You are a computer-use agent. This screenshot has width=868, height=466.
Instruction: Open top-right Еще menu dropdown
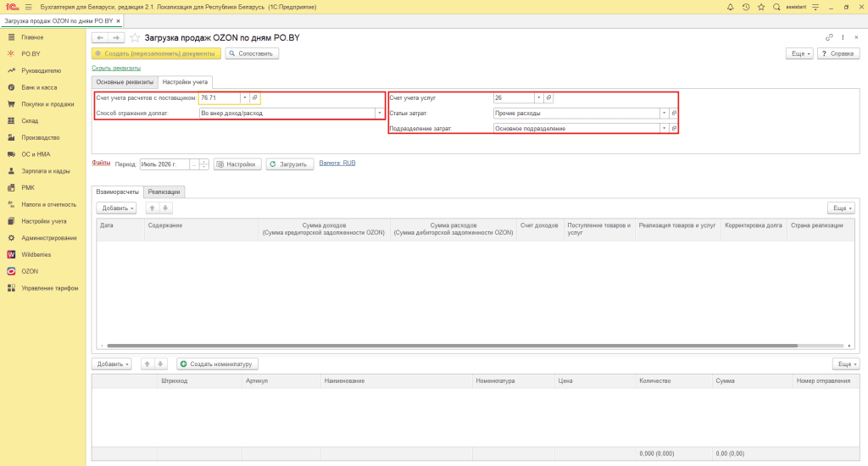coord(800,53)
